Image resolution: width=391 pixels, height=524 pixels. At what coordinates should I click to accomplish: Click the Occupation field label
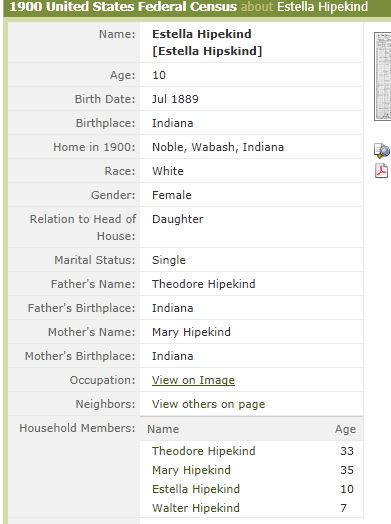[x=103, y=380]
